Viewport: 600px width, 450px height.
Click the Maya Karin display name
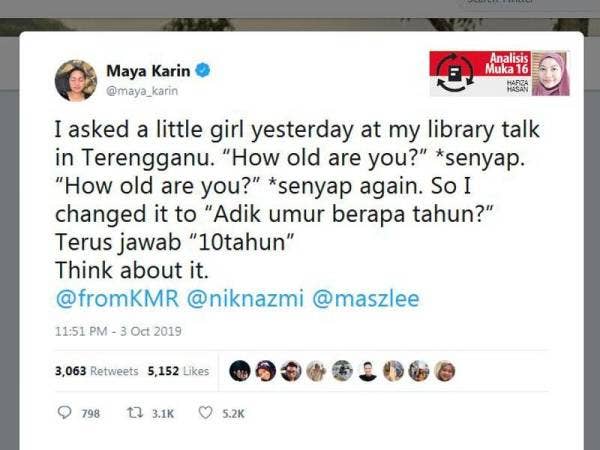coord(148,71)
